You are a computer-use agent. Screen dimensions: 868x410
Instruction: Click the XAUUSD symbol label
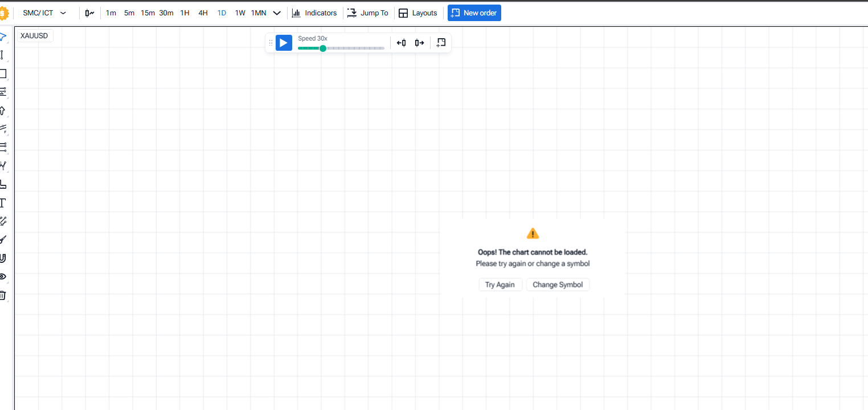tap(34, 36)
